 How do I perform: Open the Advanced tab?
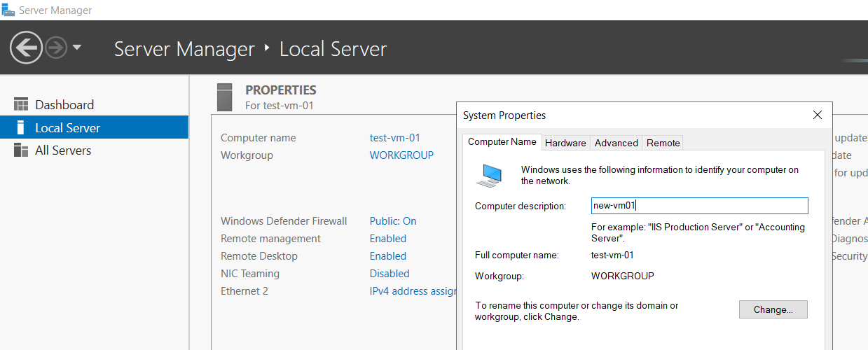(x=616, y=143)
